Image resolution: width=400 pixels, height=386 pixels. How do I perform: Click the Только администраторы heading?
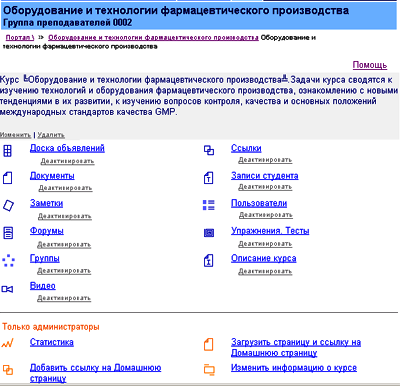(x=51, y=327)
